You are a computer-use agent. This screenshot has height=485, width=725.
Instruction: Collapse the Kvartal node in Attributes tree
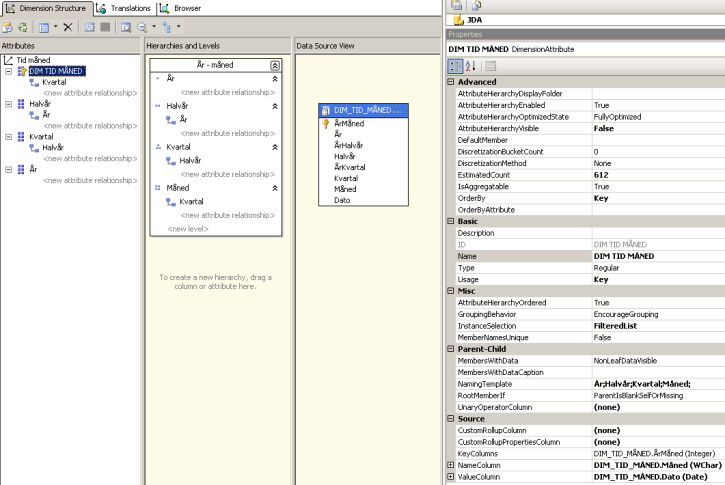(x=8, y=137)
